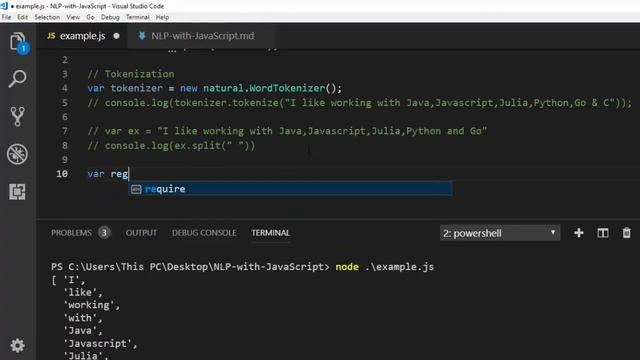Switch to the Output panel tab

(141, 233)
